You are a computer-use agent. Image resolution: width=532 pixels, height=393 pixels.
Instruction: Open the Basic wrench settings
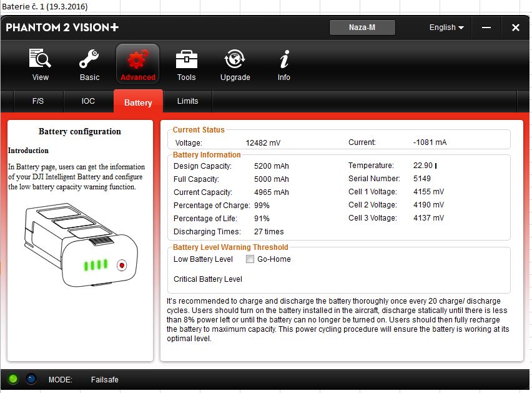pyautogui.click(x=89, y=65)
